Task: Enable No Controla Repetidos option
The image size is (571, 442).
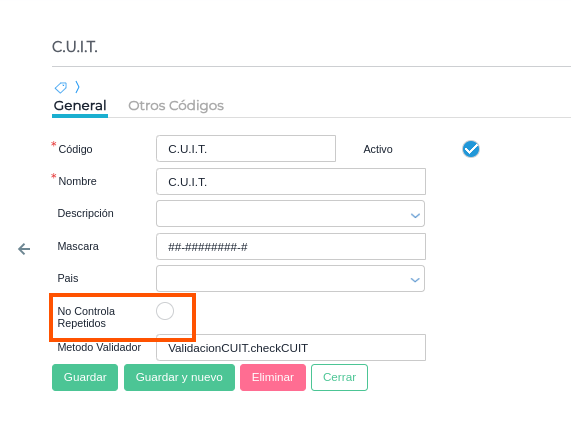Action: [165, 311]
